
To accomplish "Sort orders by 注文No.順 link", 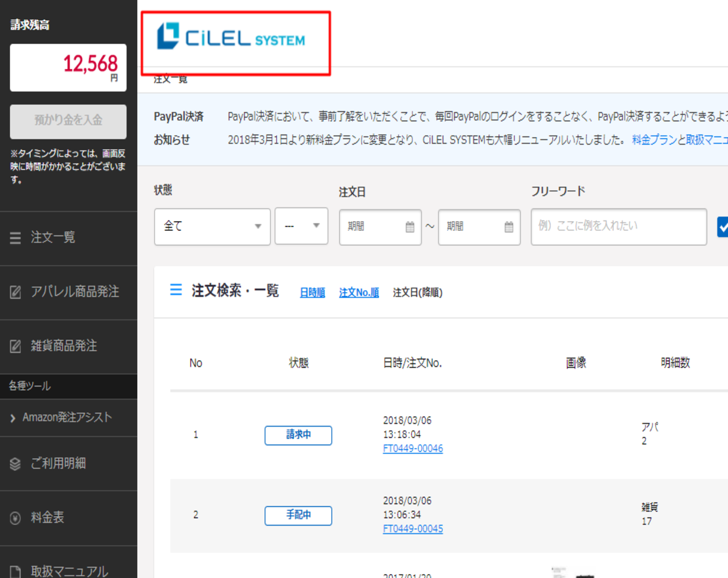I will pyautogui.click(x=359, y=293).
